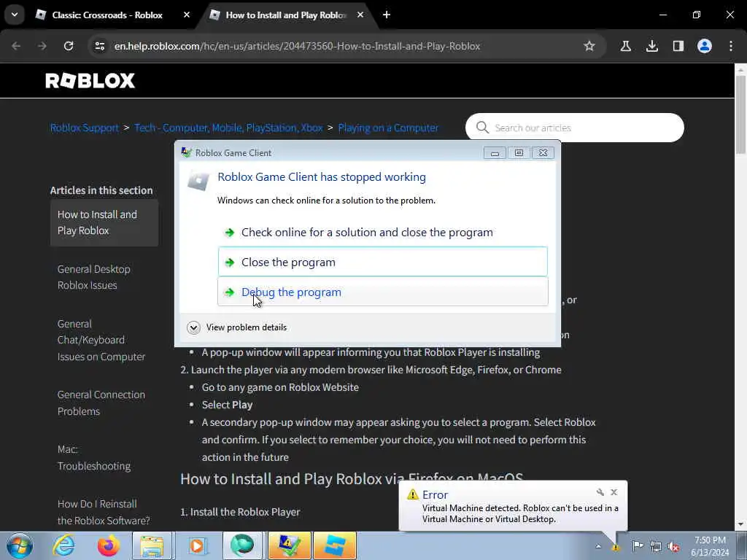
Task: Show hidden tray icons arrow
Action: [x=598, y=546]
